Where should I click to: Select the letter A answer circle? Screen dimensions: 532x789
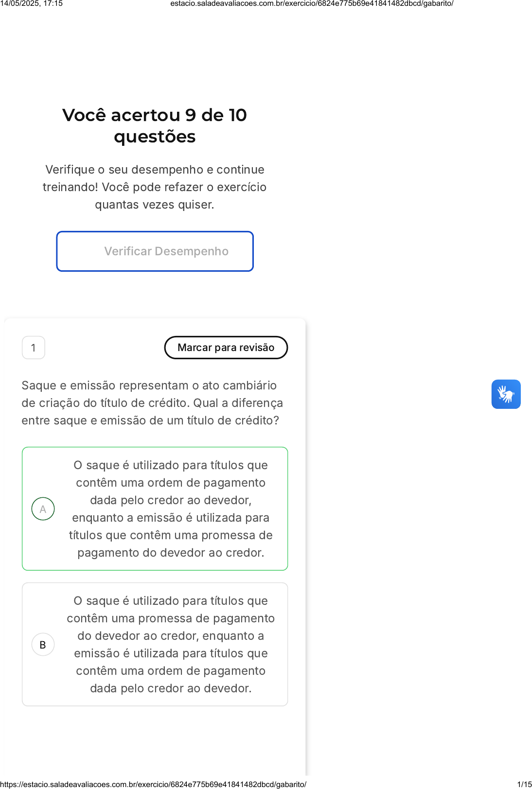click(x=43, y=509)
